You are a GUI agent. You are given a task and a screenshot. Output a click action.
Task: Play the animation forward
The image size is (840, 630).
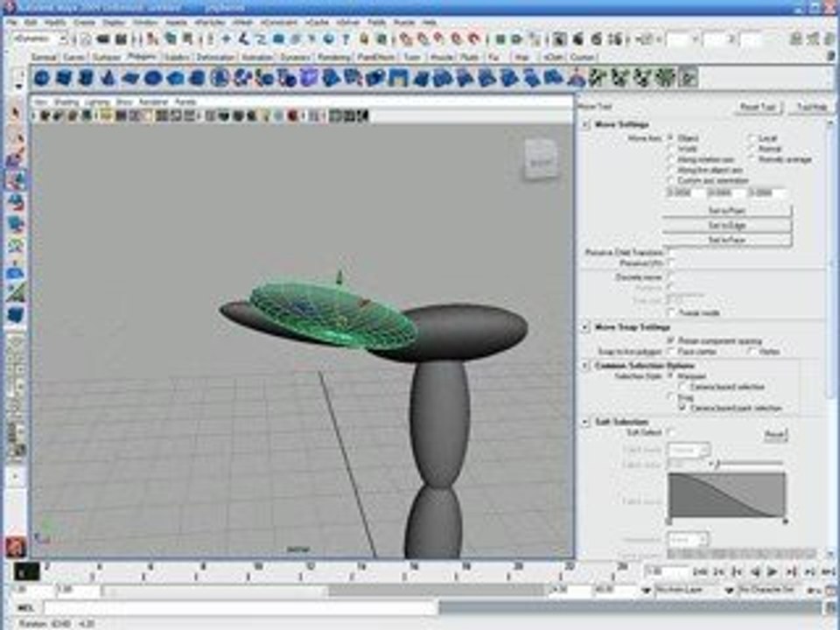coord(772,572)
